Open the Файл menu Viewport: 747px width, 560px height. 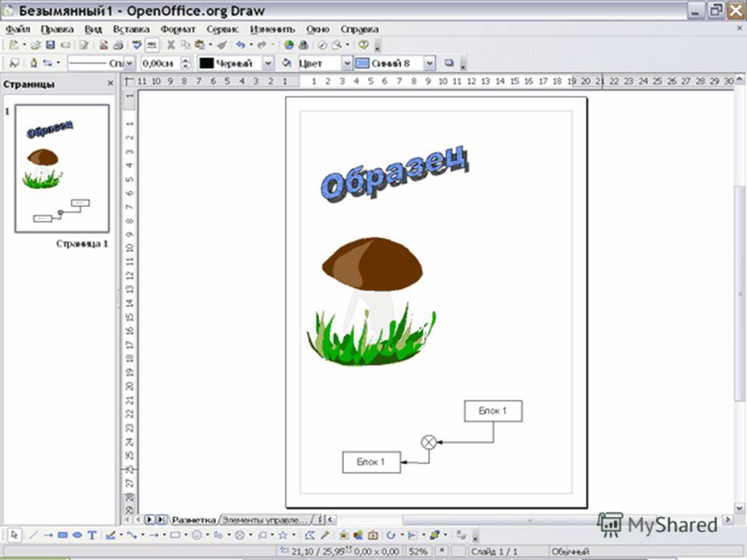(18, 29)
